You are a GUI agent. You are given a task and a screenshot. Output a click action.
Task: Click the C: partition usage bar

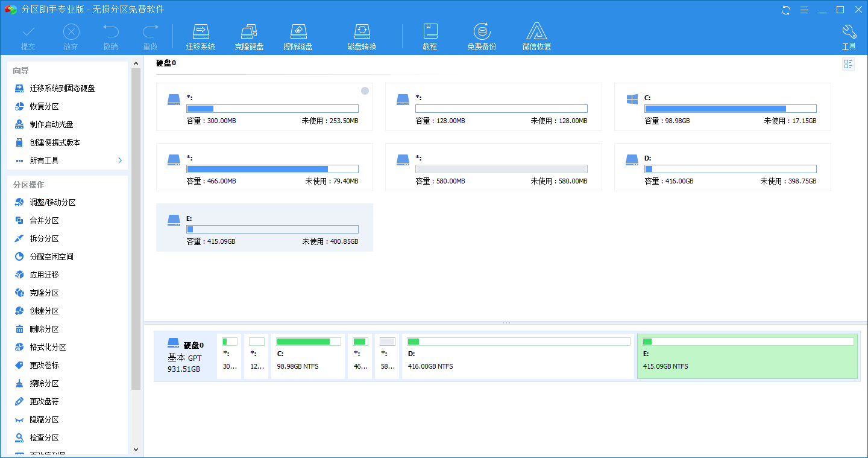[x=730, y=109]
